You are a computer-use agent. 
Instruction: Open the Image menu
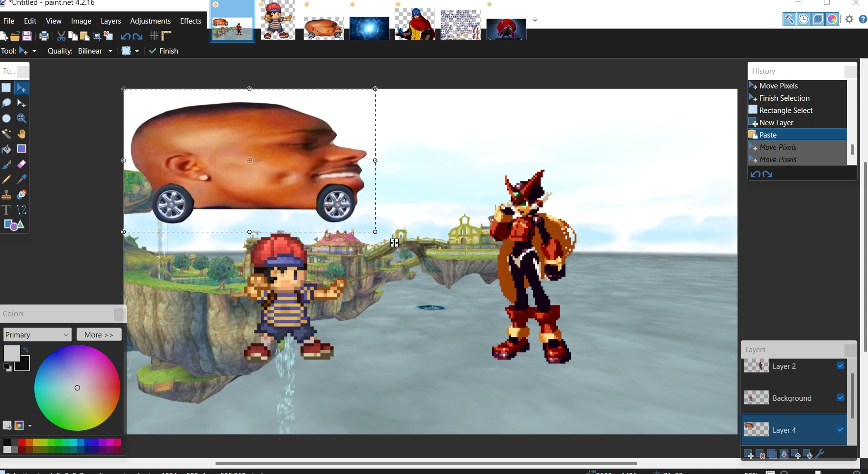tap(81, 21)
